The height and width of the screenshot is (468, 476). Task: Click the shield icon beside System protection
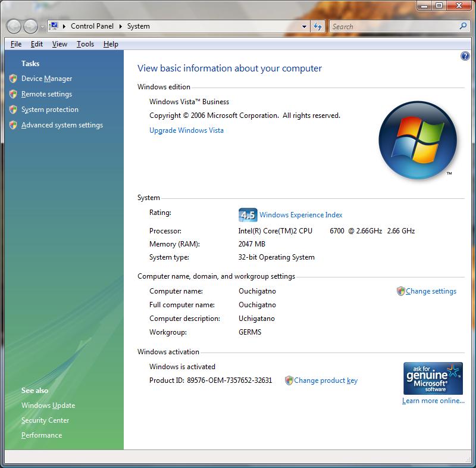(x=13, y=110)
